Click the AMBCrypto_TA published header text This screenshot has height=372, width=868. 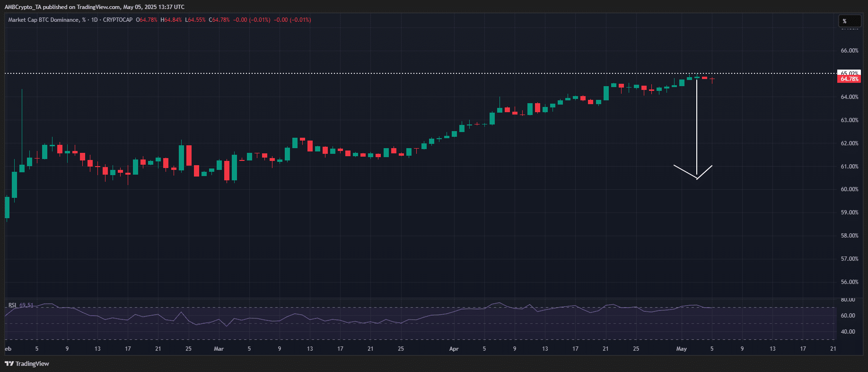point(94,7)
